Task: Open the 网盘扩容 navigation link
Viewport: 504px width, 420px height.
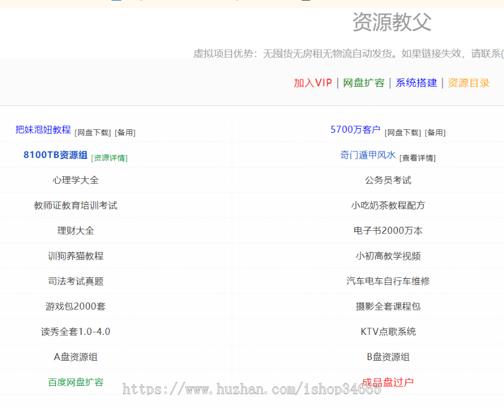Action: point(363,83)
